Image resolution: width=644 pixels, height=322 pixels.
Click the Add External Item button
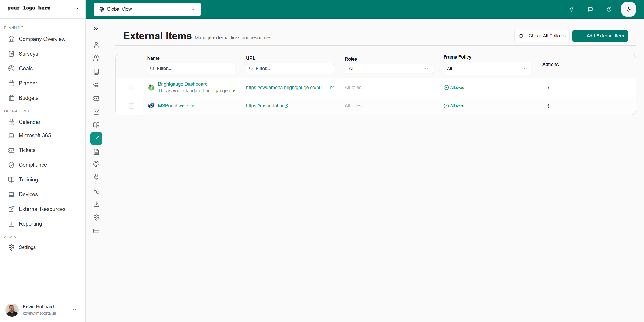[x=600, y=36]
